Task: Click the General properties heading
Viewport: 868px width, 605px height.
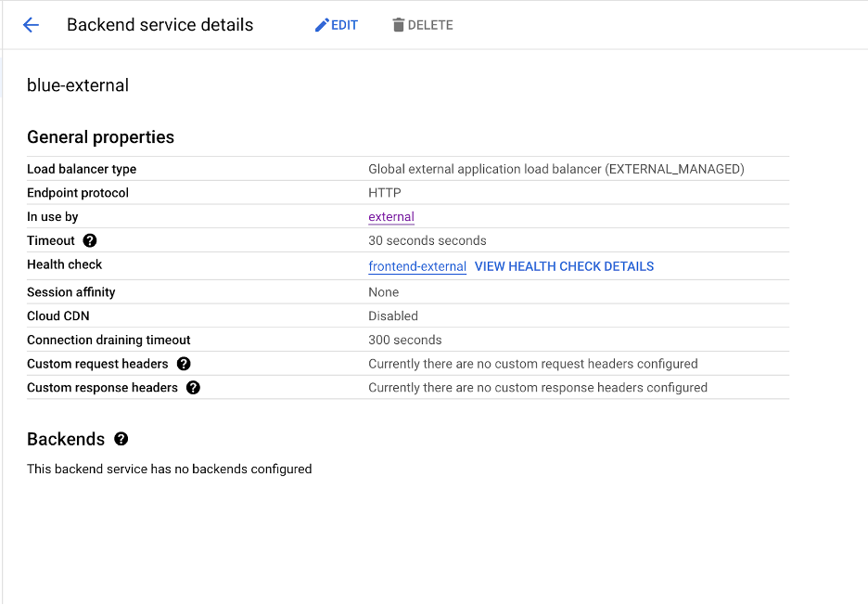Action: pyautogui.click(x=100, y=137)
